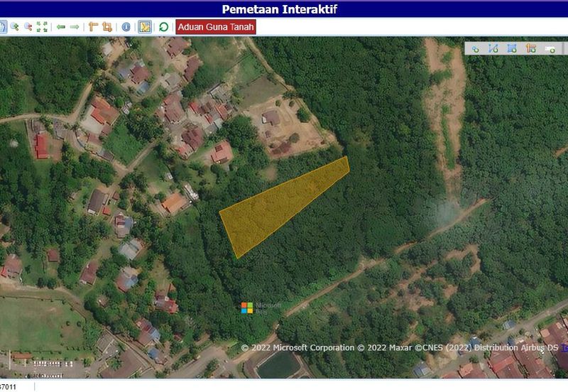This screenshot has width=568, height=392.
Task: Select the zoom in magnifier tool
Action: 15,27
